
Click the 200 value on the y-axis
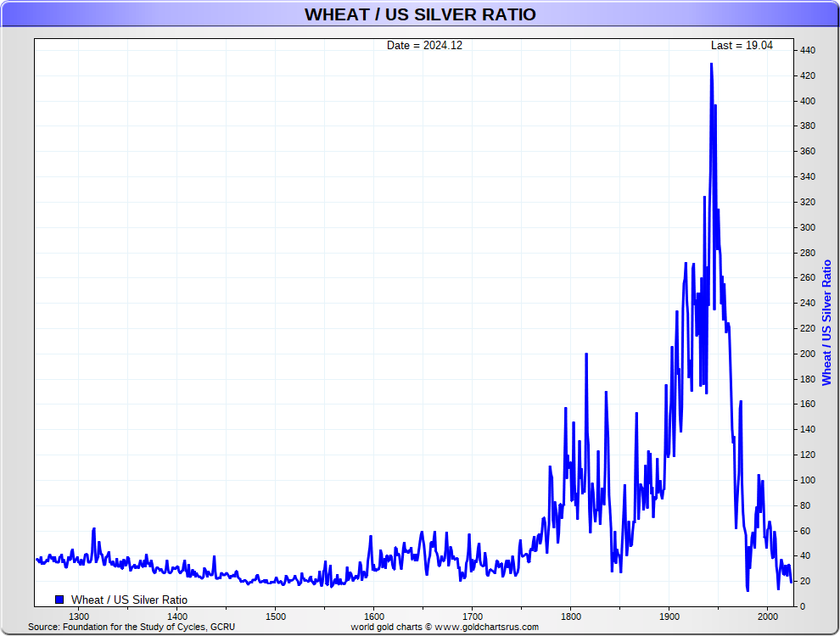(808, 354)
